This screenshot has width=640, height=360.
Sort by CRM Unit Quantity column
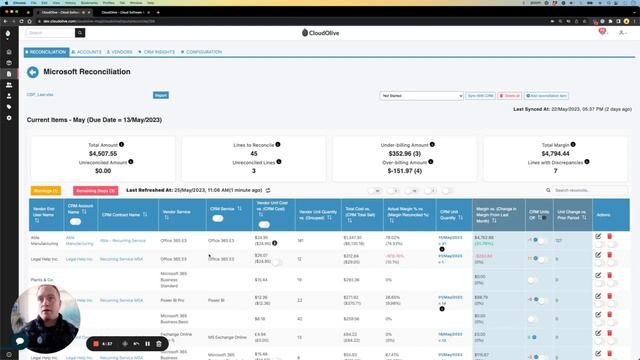[460, 218]
